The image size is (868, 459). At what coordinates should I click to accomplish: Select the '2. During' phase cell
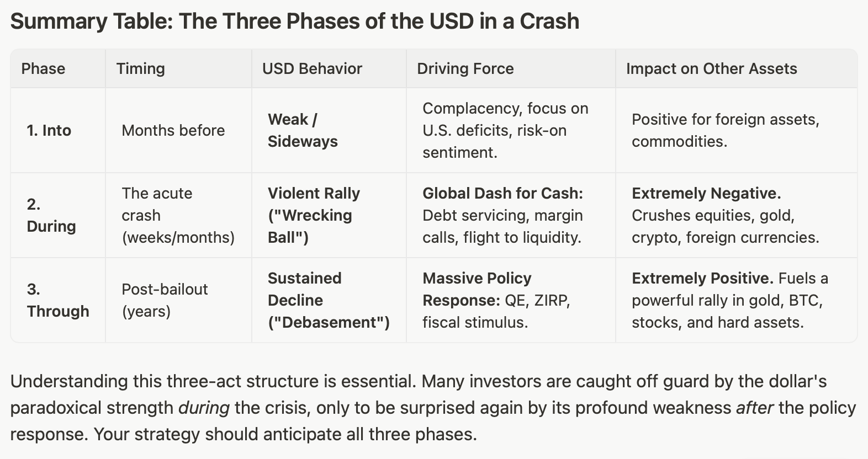51,215
